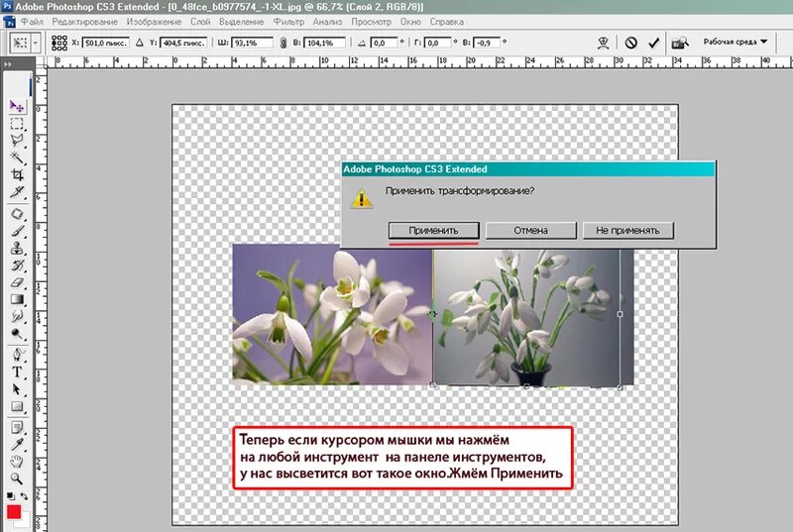Viewport: 793px width, 532px height.
Task: Click Отмена in the dialog
Action: tap(531, 231)
